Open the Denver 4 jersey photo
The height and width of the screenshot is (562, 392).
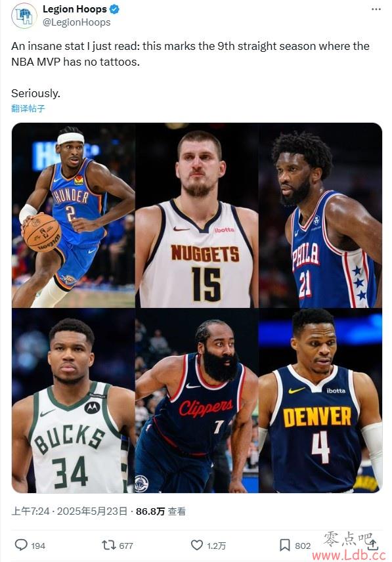pos(320,400)
